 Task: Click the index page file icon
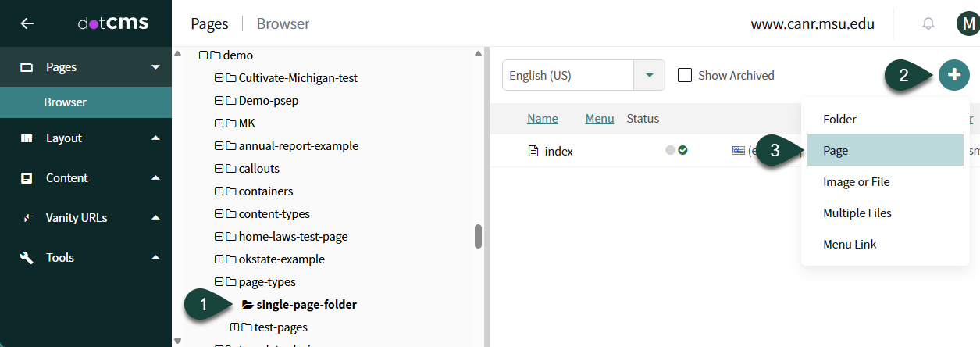coord(534,151)
